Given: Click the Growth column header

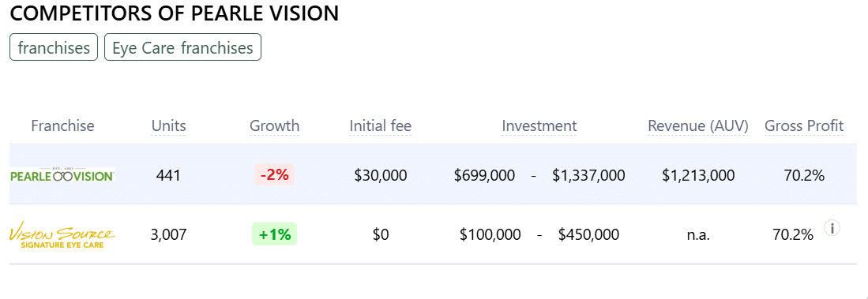Looking at the screenshot, I should point(275,126).
